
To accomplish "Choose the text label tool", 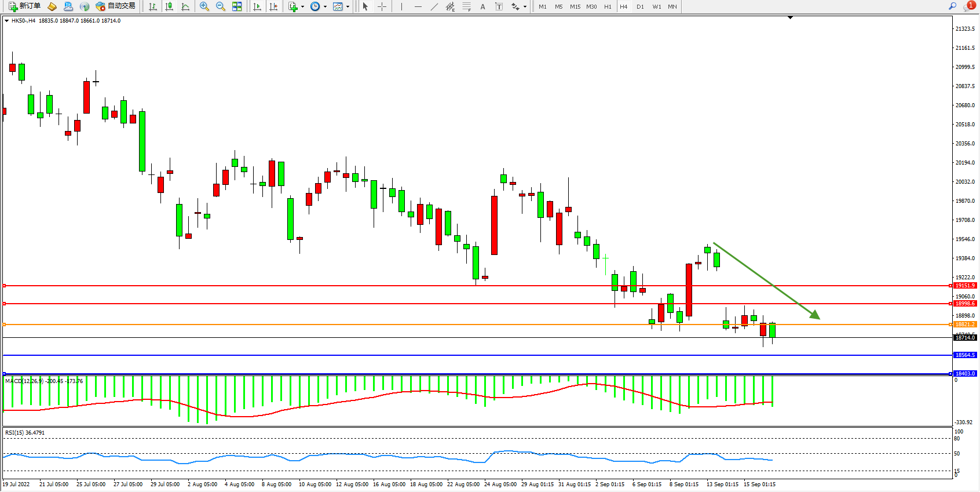I will coord(482,6).
